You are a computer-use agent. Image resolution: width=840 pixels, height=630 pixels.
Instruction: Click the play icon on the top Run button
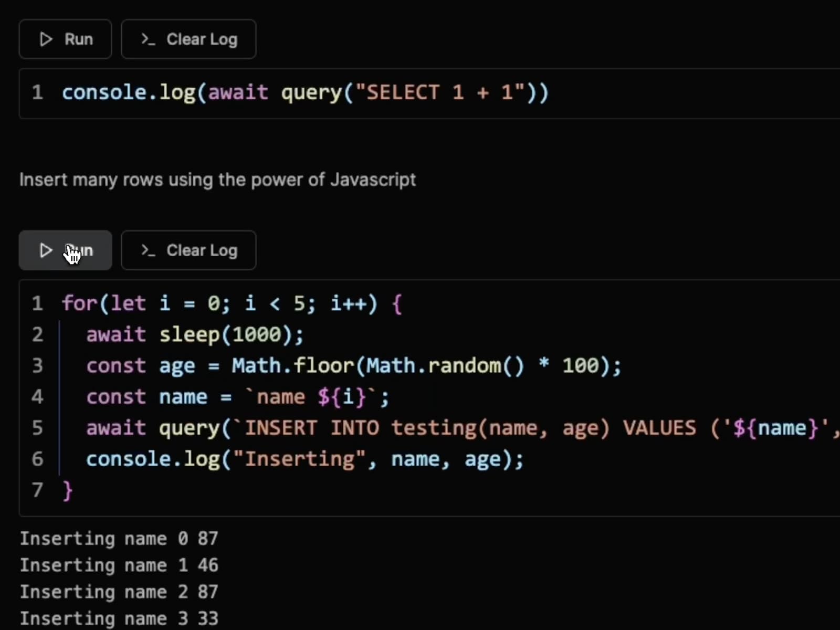(46, 39)
